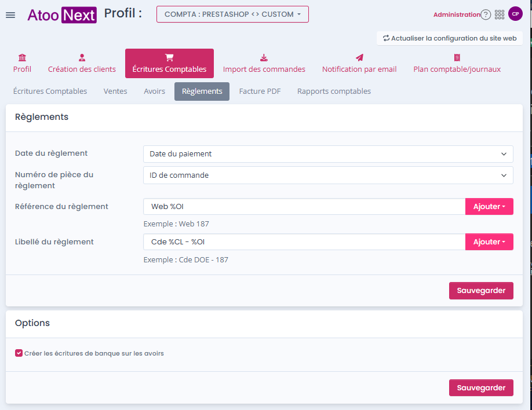Click the Libellé du règlement input field
The height and width of the screenshot is (410, 532).
(x=304, y=242)
